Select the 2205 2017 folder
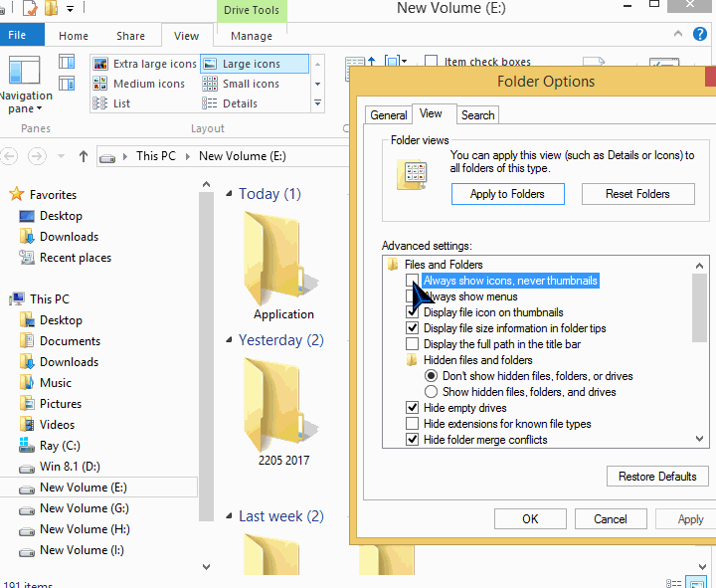 [283, 412]
